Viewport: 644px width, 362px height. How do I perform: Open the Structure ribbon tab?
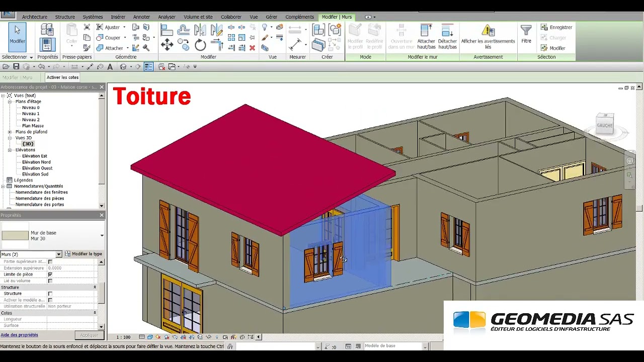pyautogui.click(x=65, y=17)
